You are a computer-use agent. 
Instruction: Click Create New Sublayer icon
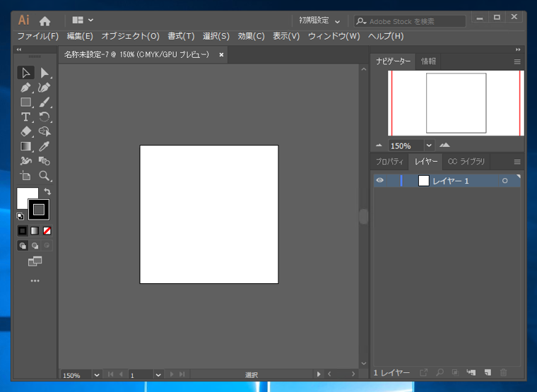(471, 372)
